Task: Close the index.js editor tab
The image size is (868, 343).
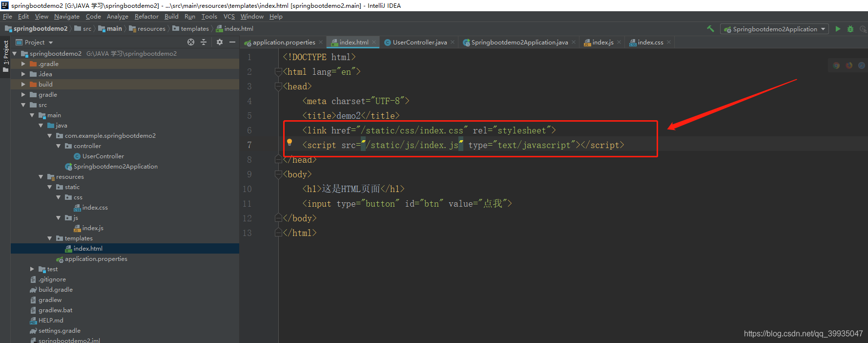Action: click(619, 43)
